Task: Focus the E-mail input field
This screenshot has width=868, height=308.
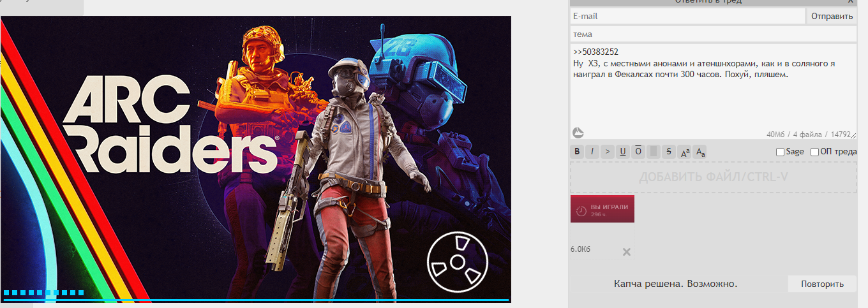Action: [x=687, y=16]
